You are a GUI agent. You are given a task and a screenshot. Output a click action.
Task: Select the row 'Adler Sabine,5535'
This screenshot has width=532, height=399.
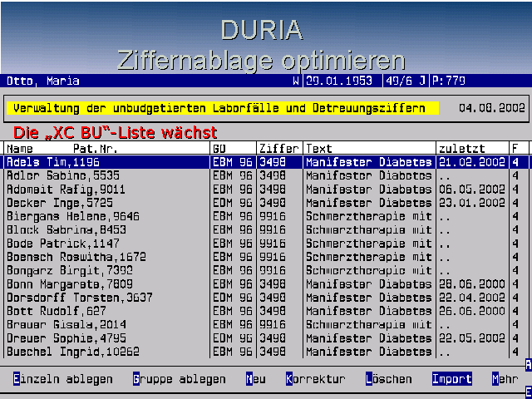coord(266,175)
